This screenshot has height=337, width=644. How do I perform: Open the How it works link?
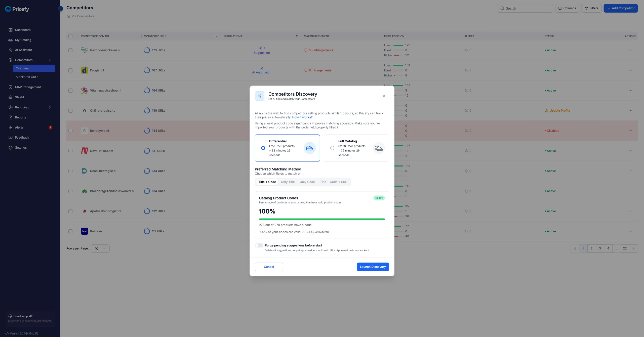click(302, 117)
